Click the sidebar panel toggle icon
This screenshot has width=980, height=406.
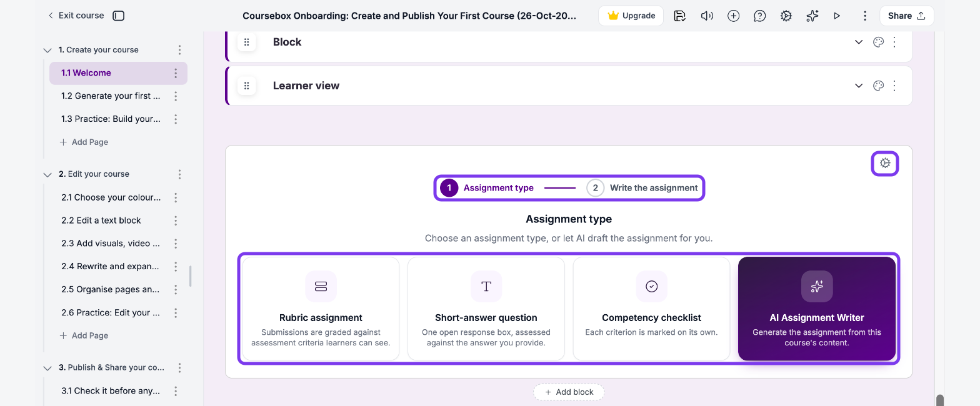119,16
